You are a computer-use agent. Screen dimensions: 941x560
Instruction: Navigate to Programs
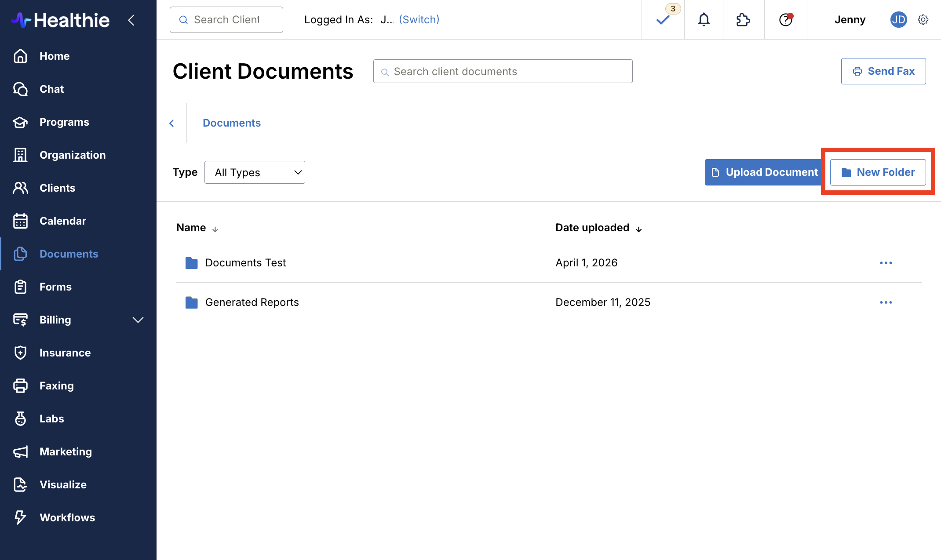(64, 122)
